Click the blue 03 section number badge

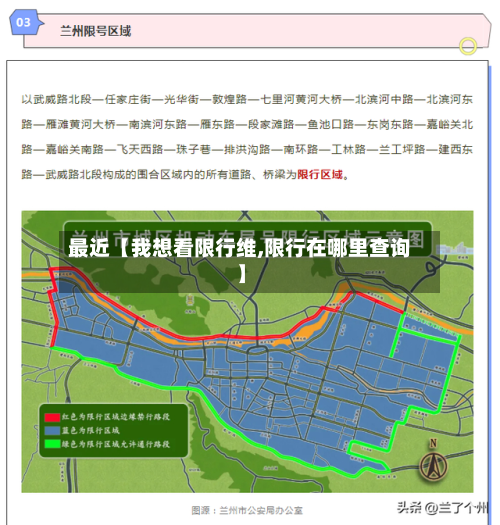26,22
